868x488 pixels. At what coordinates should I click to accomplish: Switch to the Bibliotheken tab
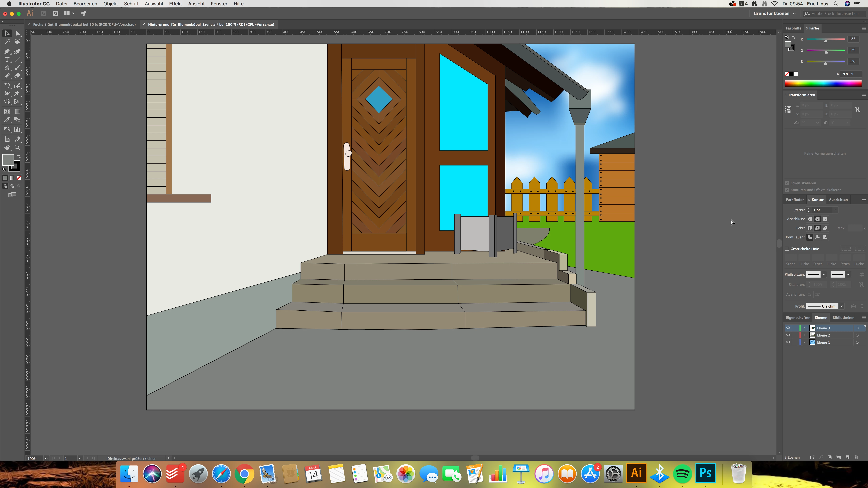click(843, 318)
